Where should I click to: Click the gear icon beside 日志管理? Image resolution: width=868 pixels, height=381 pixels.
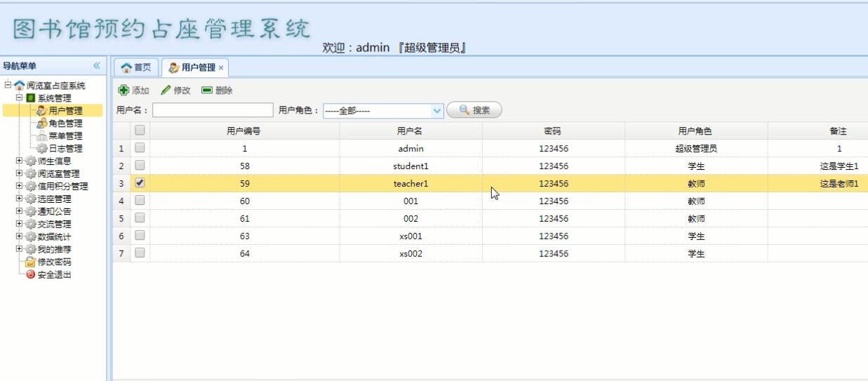tap(41, 149)
